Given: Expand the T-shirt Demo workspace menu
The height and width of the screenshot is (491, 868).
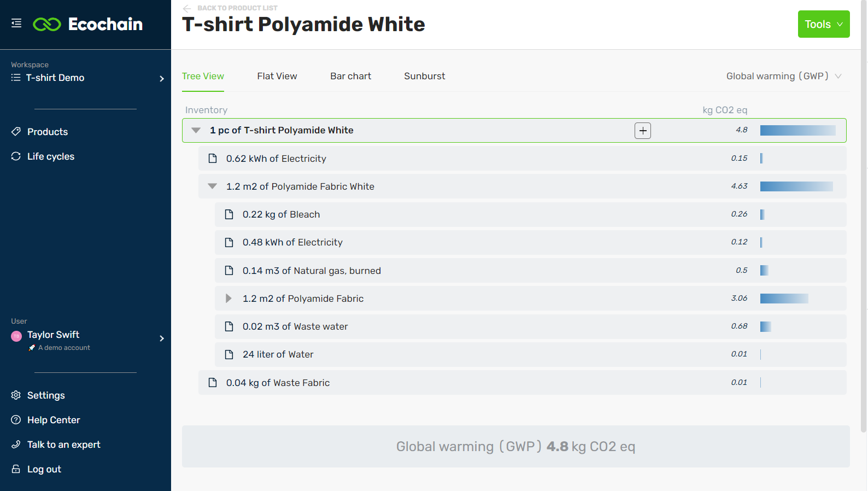Looking at the screenshot, I should (x=161, y=78).
